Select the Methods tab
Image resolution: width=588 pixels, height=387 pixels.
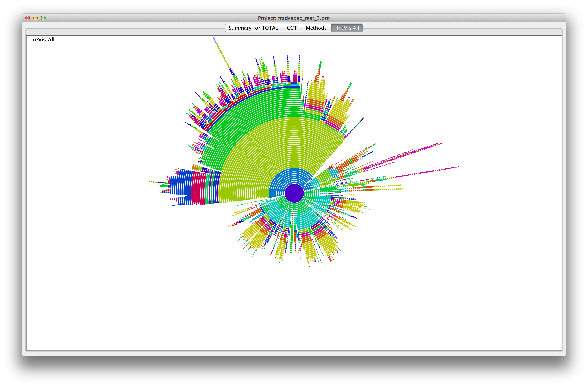316,28
